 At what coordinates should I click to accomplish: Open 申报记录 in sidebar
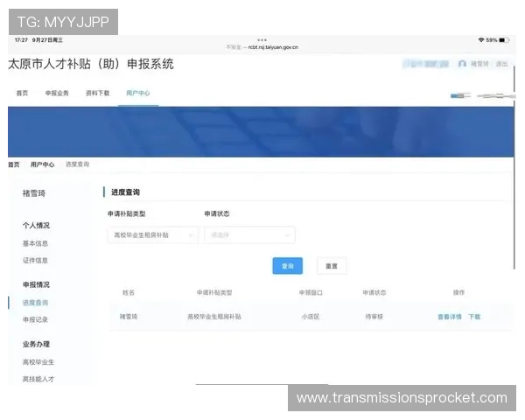pos(35,319)
